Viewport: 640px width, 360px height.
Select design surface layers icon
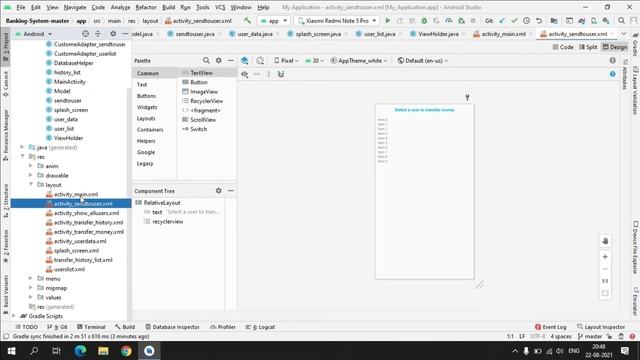(x=244, y=60)
